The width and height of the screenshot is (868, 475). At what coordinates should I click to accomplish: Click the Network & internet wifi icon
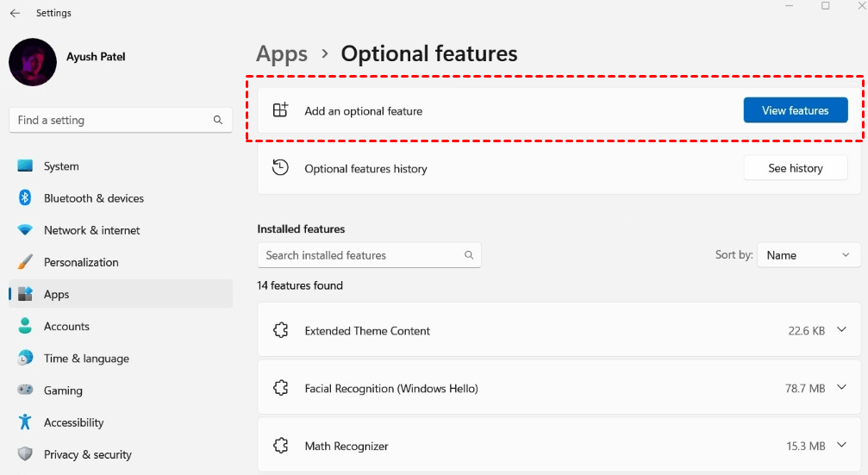pyautogui.click(x=25, y=230)
